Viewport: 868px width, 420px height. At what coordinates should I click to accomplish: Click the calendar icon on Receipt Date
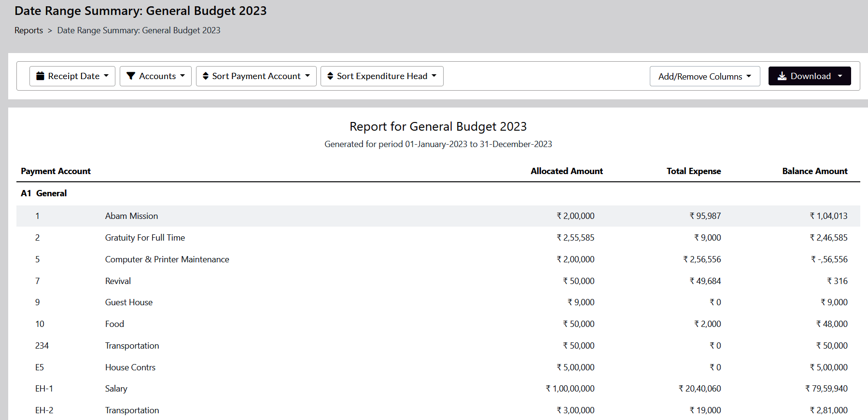(x=41, y=76)
